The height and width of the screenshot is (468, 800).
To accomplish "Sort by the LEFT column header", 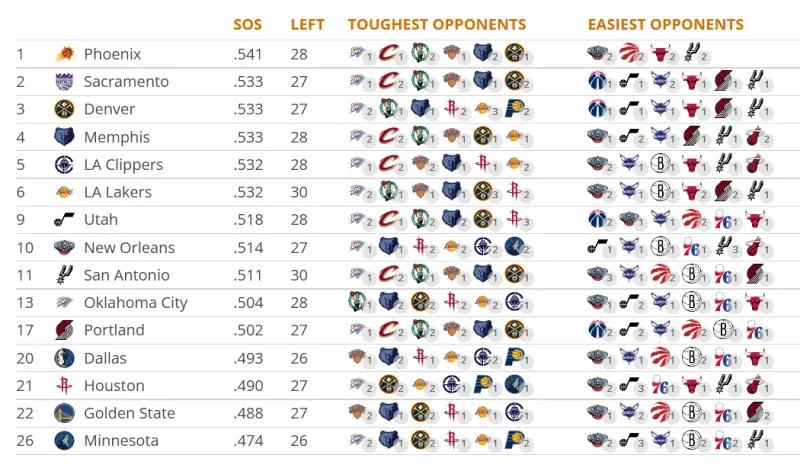I will pos(307,24).
